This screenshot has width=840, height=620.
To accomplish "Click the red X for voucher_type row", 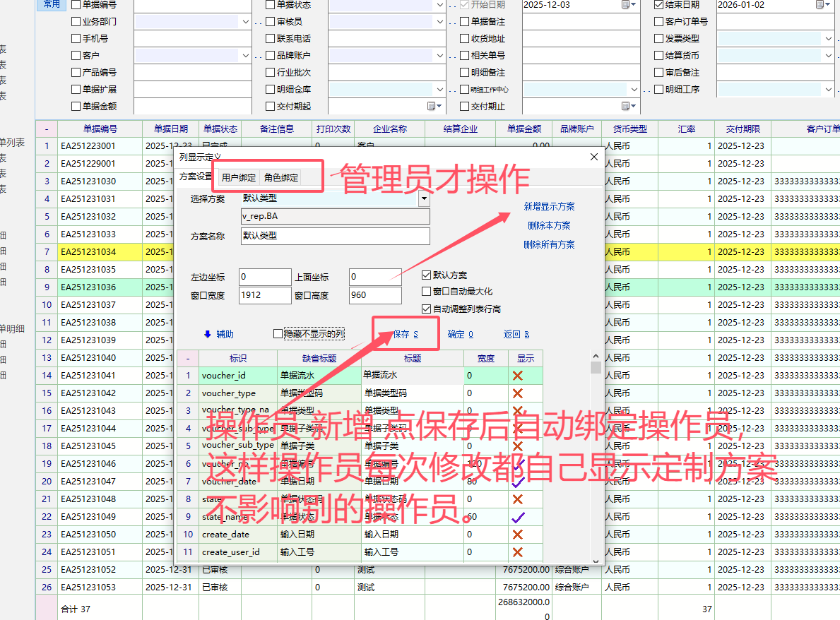I will tap(517, 393).
